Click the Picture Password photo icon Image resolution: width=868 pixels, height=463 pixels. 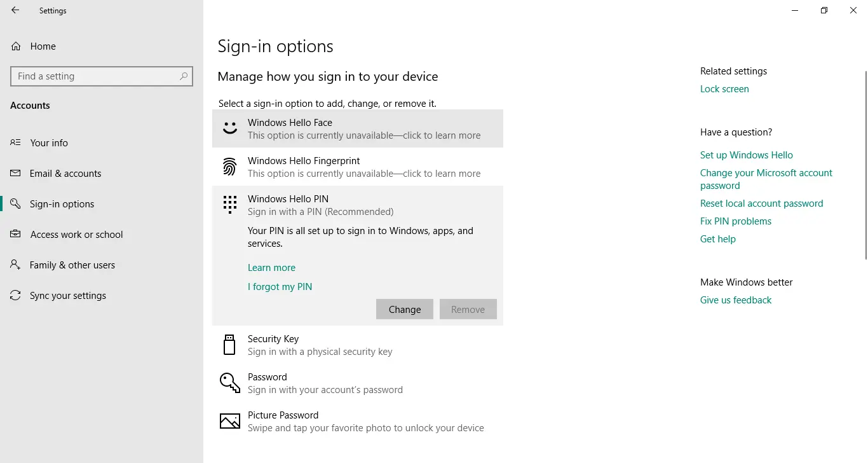coord(229,420)
